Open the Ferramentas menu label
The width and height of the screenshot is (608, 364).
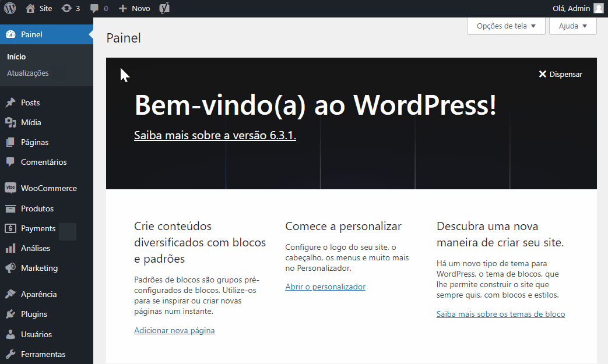tap(43, 354)
